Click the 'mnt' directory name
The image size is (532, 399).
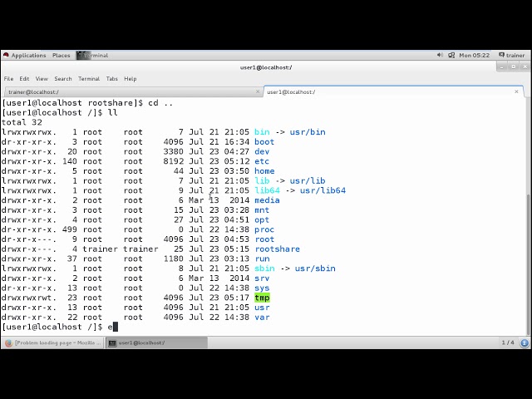(262, 210)
